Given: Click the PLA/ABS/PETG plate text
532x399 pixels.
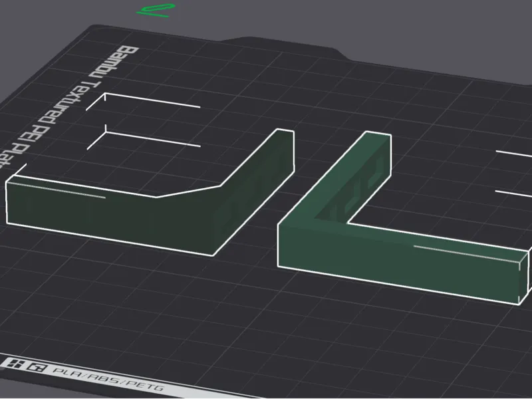Looking at the screenshot, I should [108, 380].
